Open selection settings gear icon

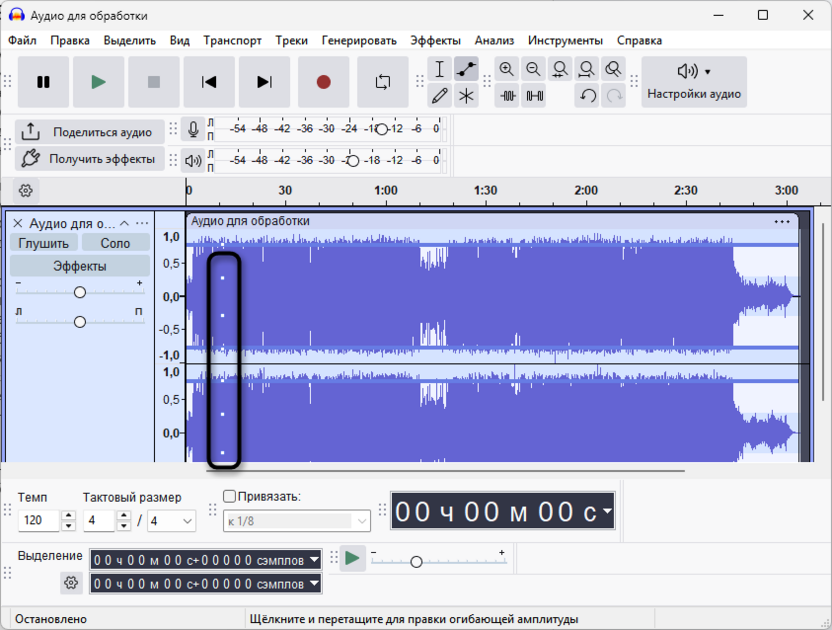click(71, 583)
